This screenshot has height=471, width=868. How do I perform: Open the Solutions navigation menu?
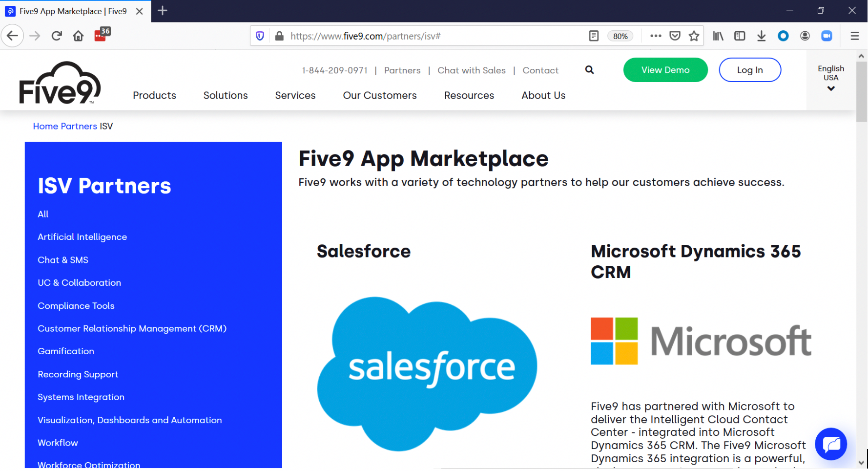pos(226,95)
